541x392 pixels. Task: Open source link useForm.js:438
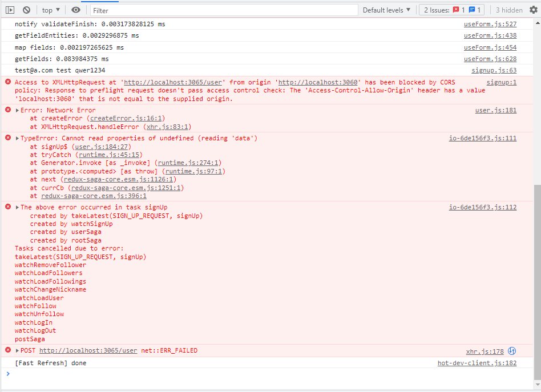click(x=490, y=35)
